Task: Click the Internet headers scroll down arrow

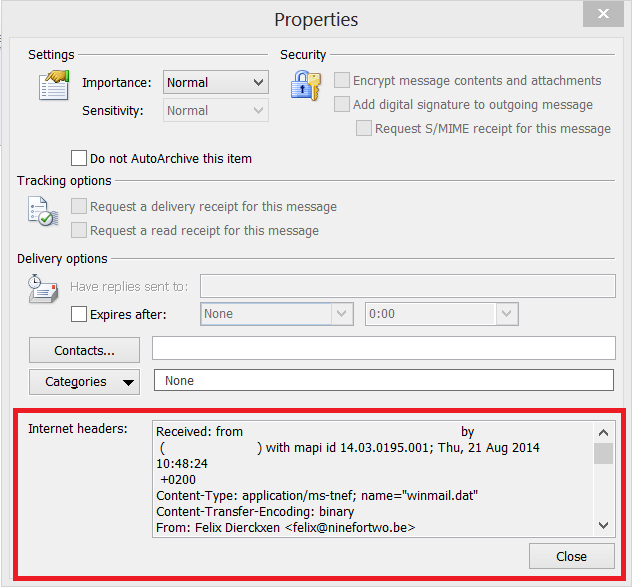Action: coord(603,525)
